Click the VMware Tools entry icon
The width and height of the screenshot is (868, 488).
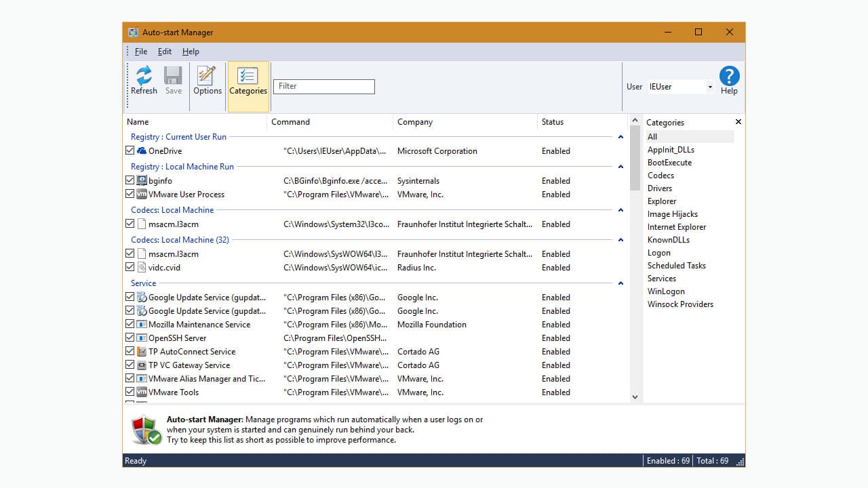point(141,392)
